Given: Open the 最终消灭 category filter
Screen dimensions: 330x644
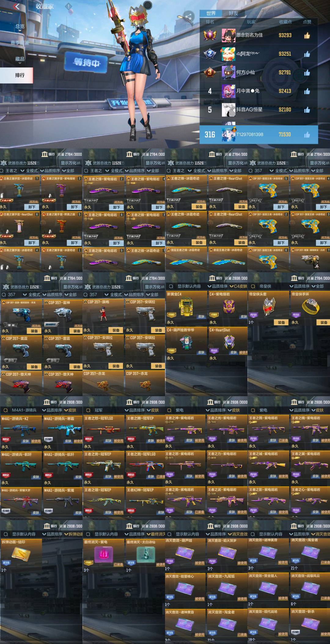Looking at the screenshot, I should click(156, 534).
